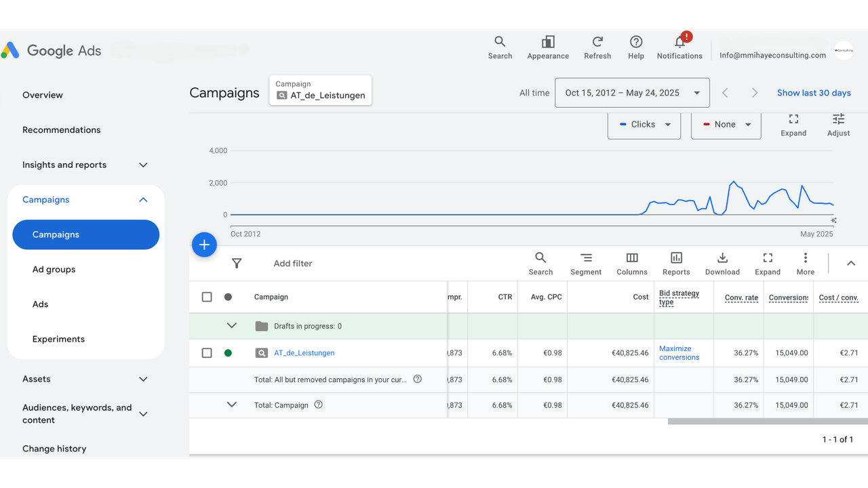Open Change history in sidebar

pos(54,449)
